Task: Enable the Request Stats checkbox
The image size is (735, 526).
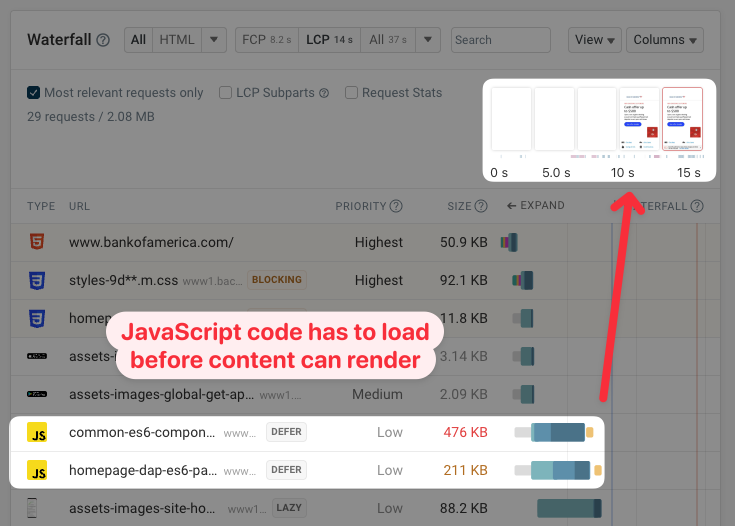Action: [x=351, y=93]
